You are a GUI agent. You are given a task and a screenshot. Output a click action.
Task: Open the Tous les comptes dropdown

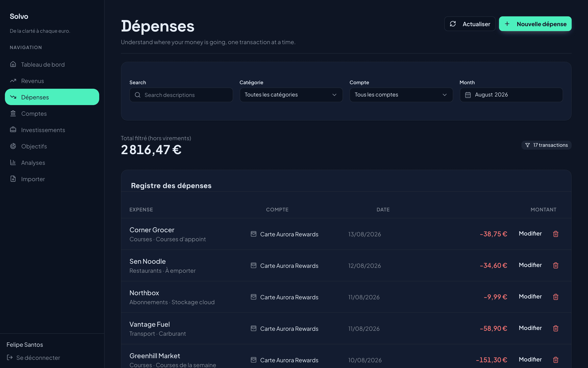(x=401, y=95)
